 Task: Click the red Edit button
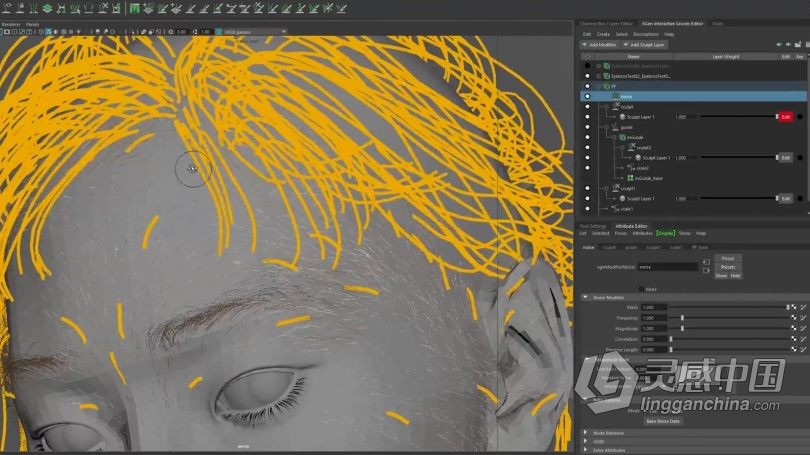pyautogui.click(x=786, y=117)
